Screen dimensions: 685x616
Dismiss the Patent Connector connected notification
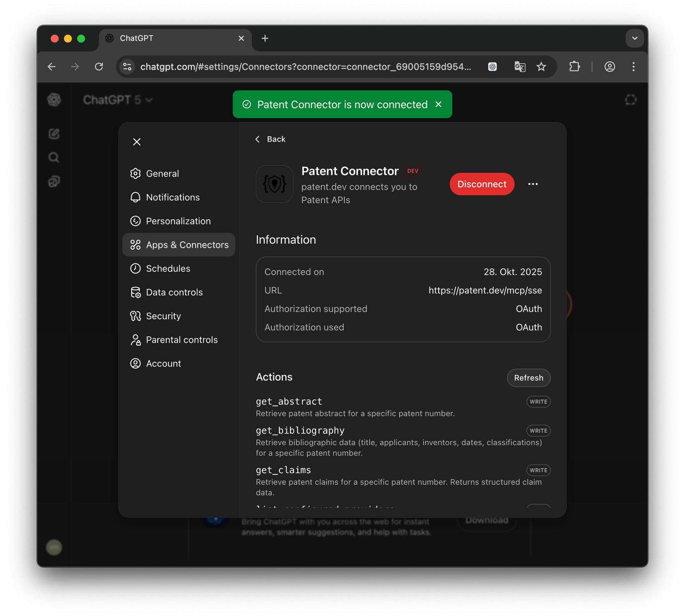coord(438,104)
